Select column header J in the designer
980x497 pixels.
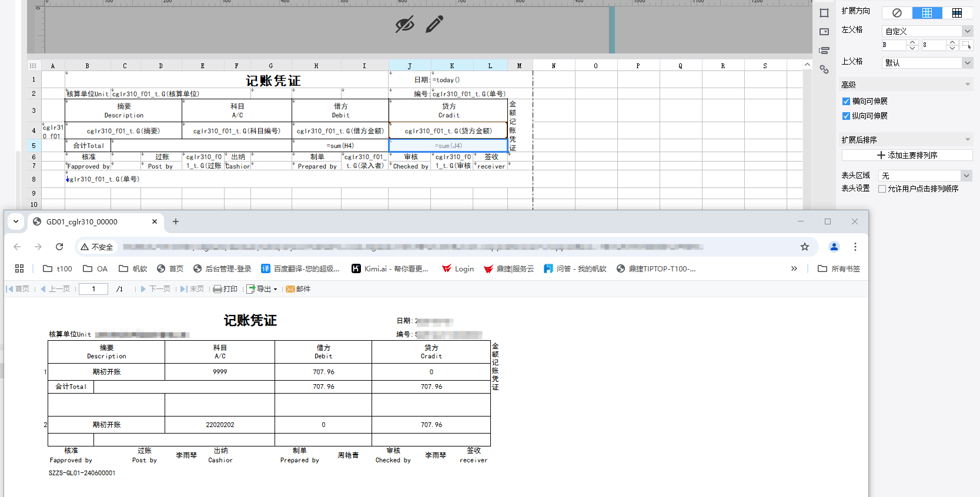click(x=410, y=66)
